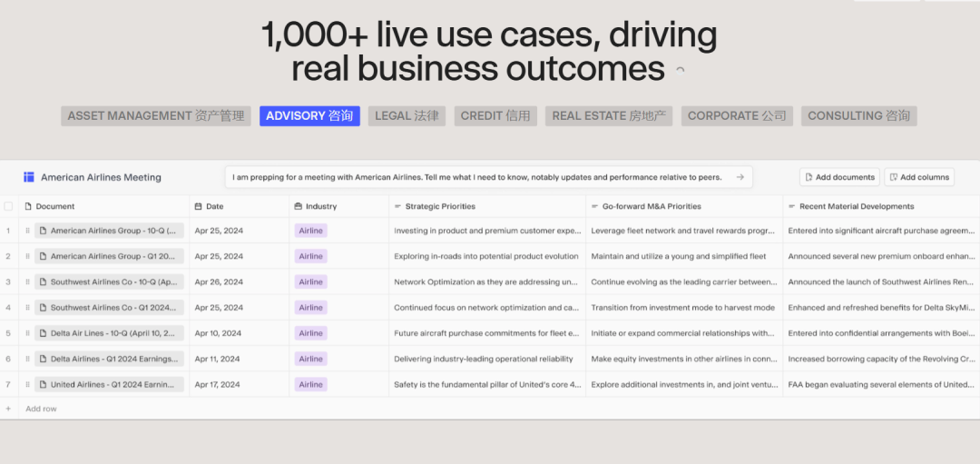Open the CONSULTING tab

(x=858, y=116)
